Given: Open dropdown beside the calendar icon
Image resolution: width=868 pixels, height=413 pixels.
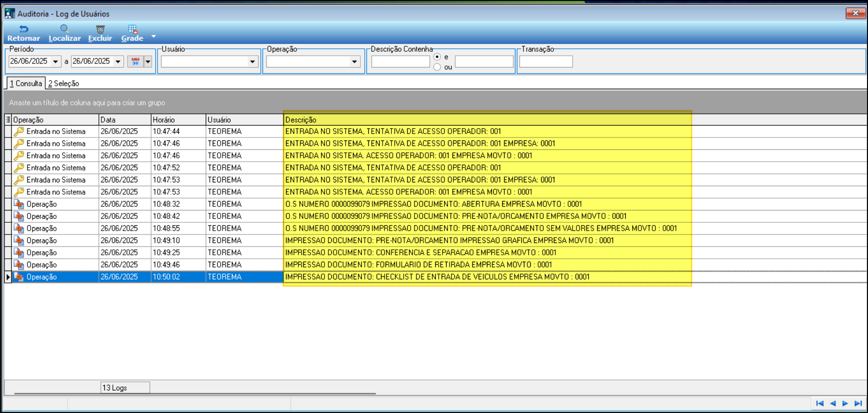Looking at the screenshot, I should [148, 62].
